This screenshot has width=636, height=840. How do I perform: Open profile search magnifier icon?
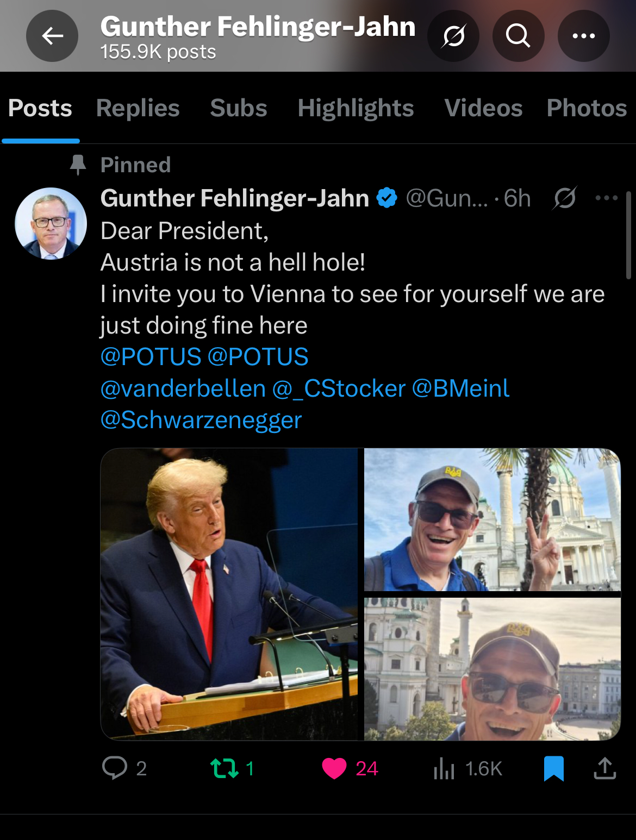pos(518,36)
